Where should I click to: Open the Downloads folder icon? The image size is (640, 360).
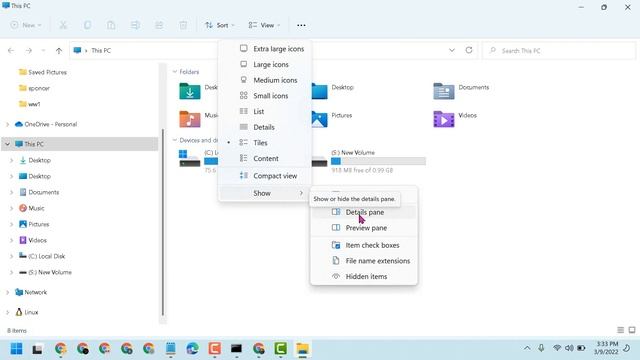pos(190,91)
